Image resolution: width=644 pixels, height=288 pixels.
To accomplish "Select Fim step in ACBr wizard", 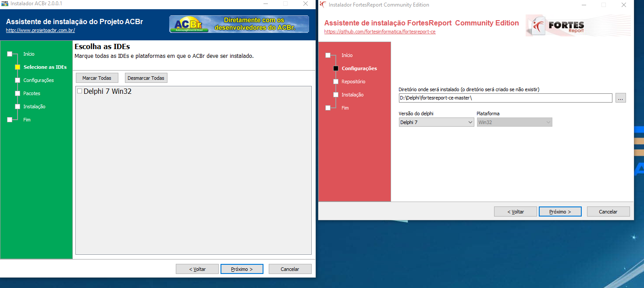I will click(x=27, y=120).
